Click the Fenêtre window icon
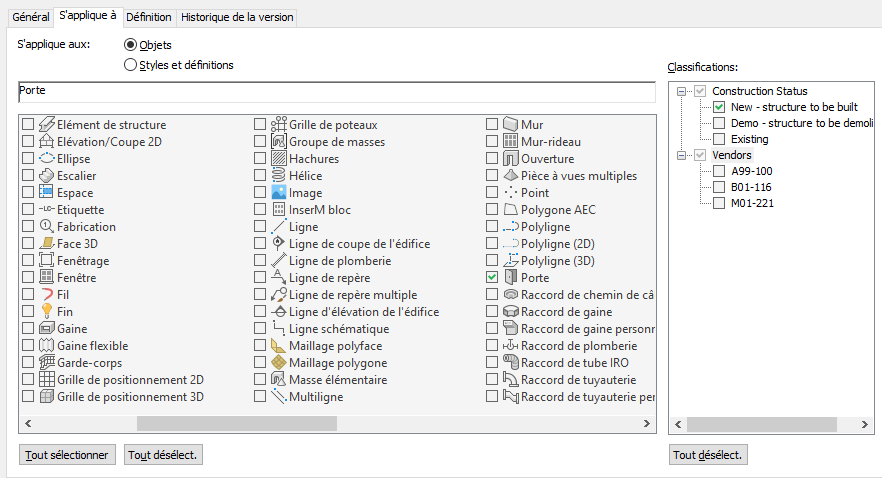The height and width of the screenshot is (478, 882). (46, 277)
